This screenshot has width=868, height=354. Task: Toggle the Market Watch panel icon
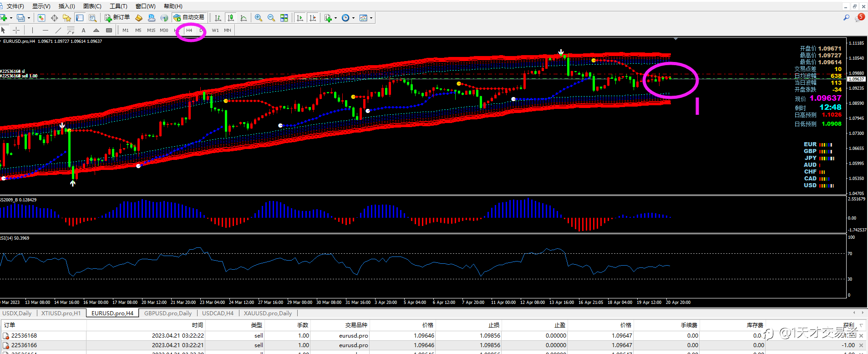point(41,18)
